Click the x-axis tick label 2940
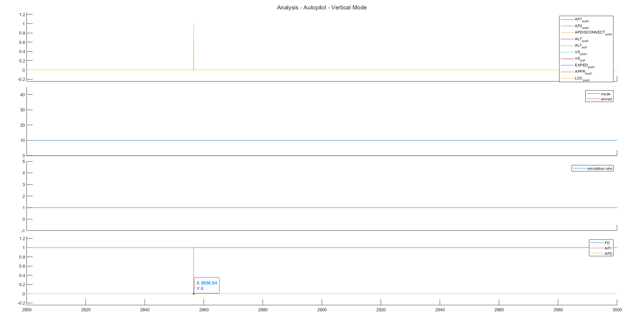This screenshot has height=323, width=644. click(x=440, y=310)
